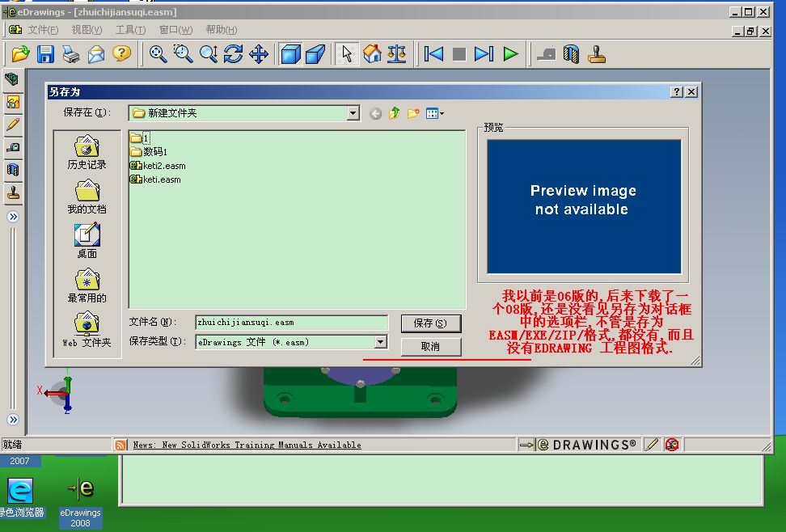Select the keti.easm file
This screenshot has width=786, height=532.
(155, 179)
